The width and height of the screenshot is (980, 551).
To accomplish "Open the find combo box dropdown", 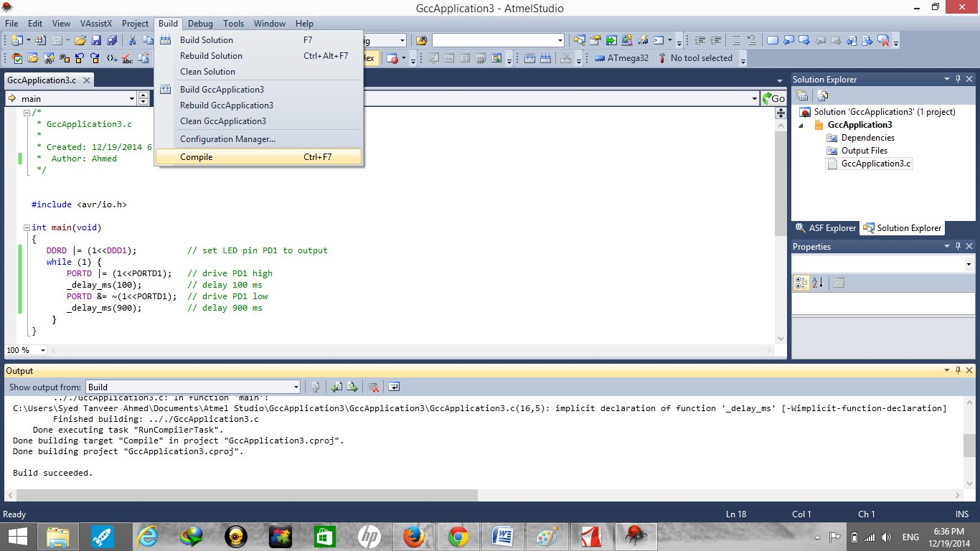I will (560, 41).
